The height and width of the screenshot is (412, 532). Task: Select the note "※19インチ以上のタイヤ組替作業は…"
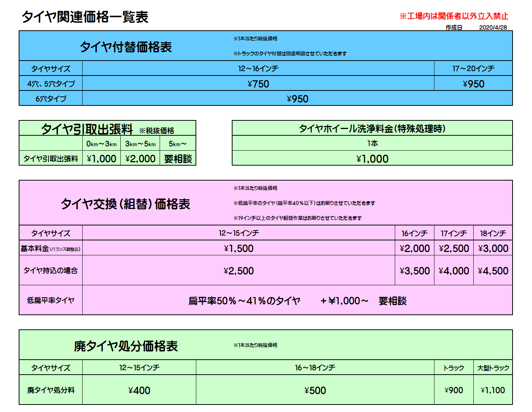298,218
